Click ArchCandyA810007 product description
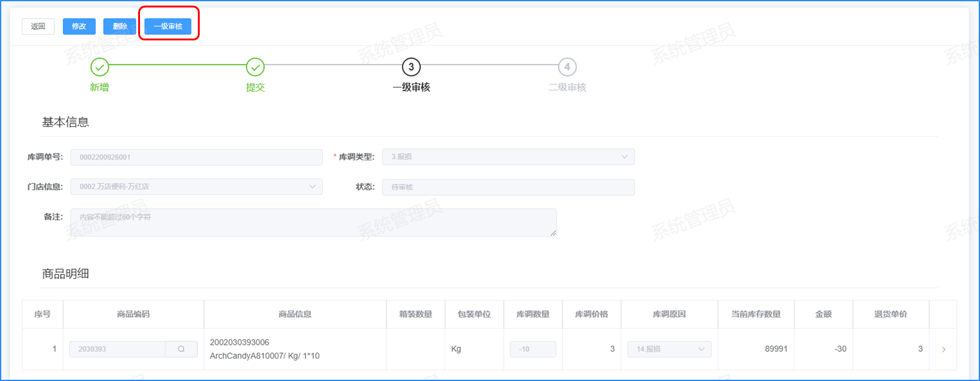This screenshot has width=980, height=381. tap(264, 356)
